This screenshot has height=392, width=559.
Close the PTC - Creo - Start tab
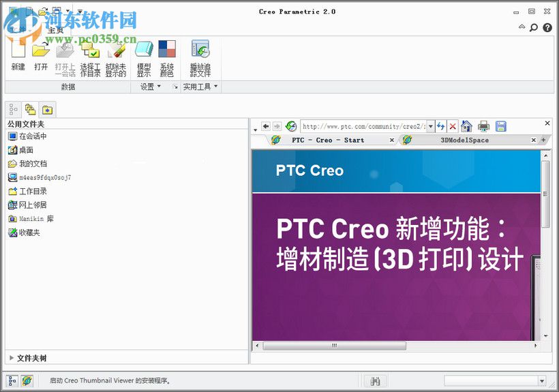[392, 140]
